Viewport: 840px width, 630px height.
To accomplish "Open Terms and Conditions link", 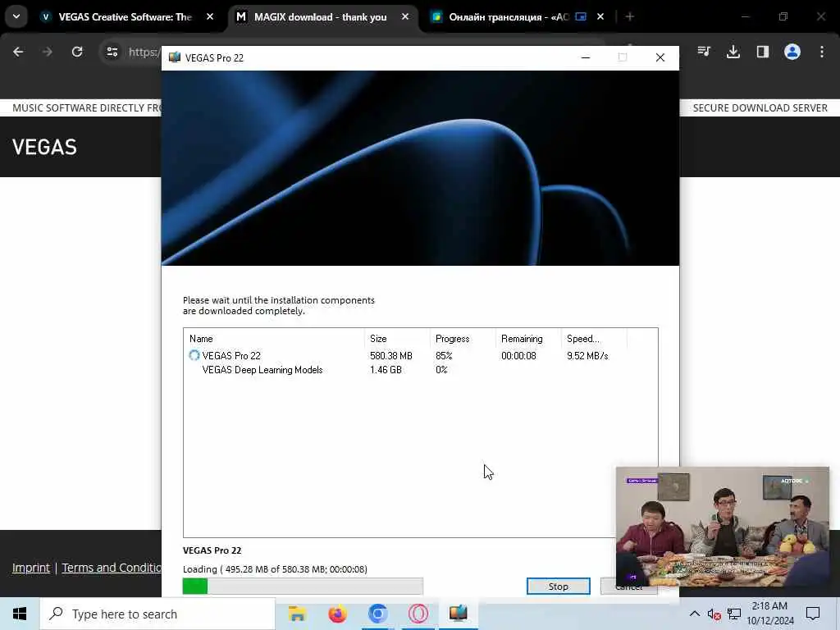I will tap(112, 568).
